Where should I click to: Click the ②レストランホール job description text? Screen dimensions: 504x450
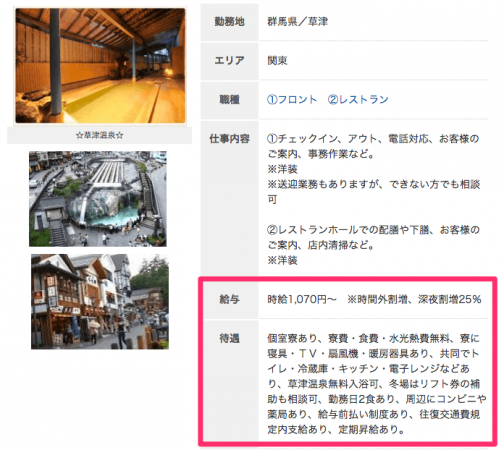373,237
